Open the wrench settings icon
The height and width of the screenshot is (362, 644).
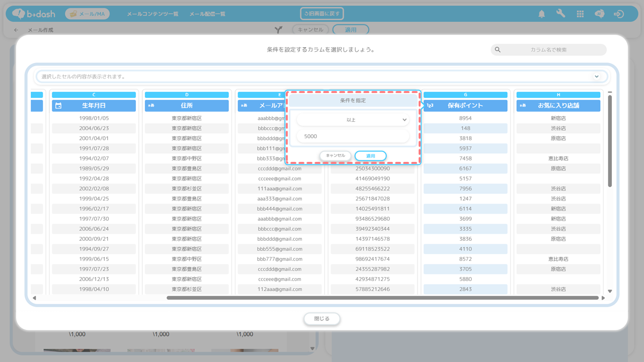coord(561,14)
